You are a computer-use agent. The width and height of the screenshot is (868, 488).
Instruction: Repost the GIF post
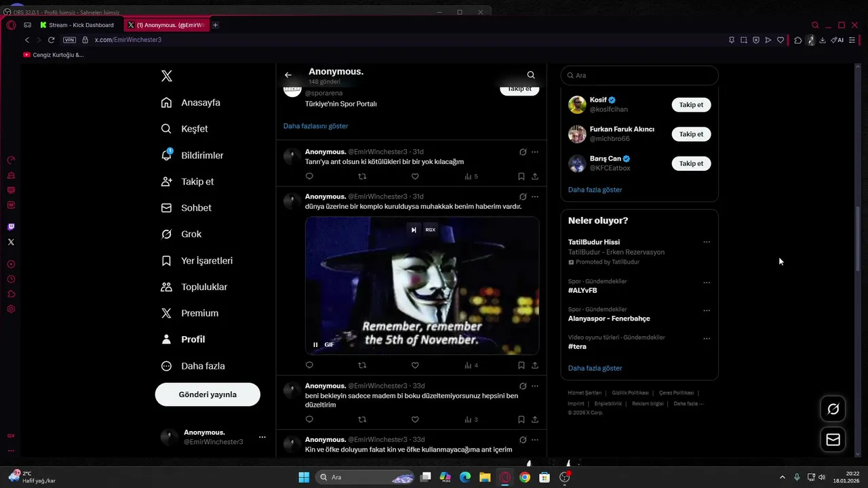tap(362, 365)
